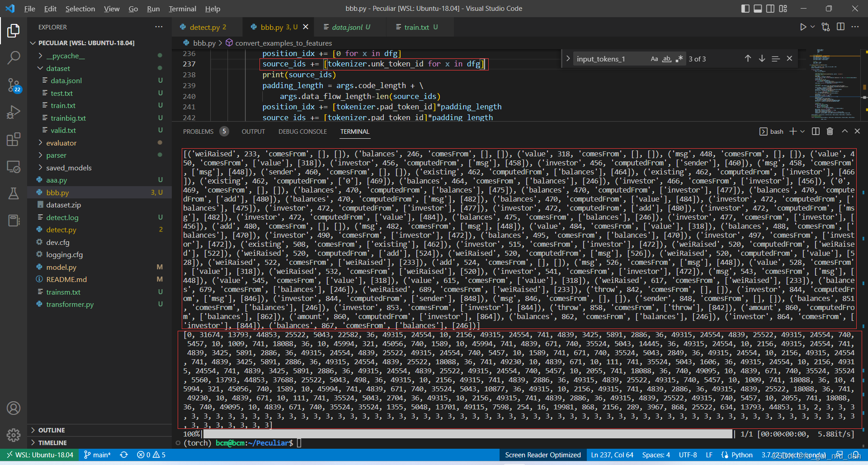Switch to data.jsonl editor tab
868x465 pixels.
coord(350,27)
